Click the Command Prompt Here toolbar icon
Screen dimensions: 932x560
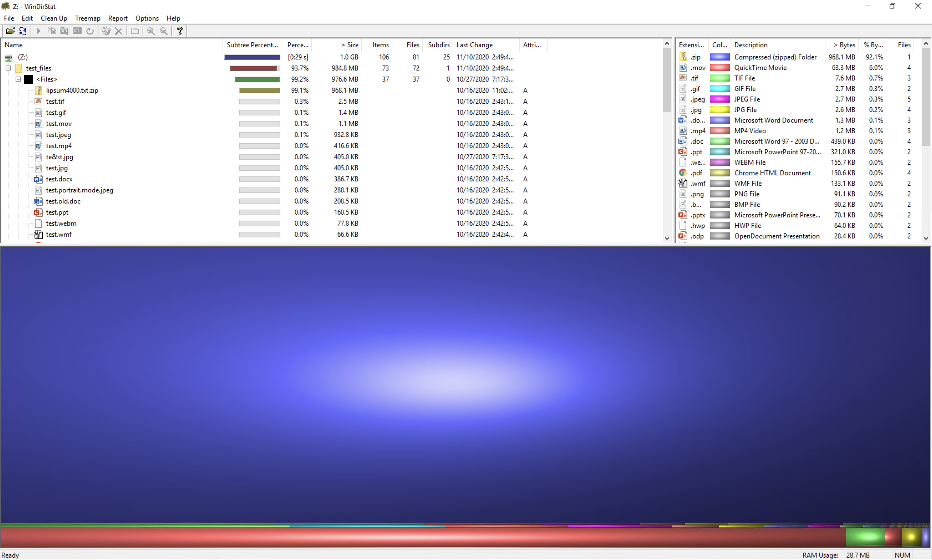pyautogui.click(x=77, y=31)
